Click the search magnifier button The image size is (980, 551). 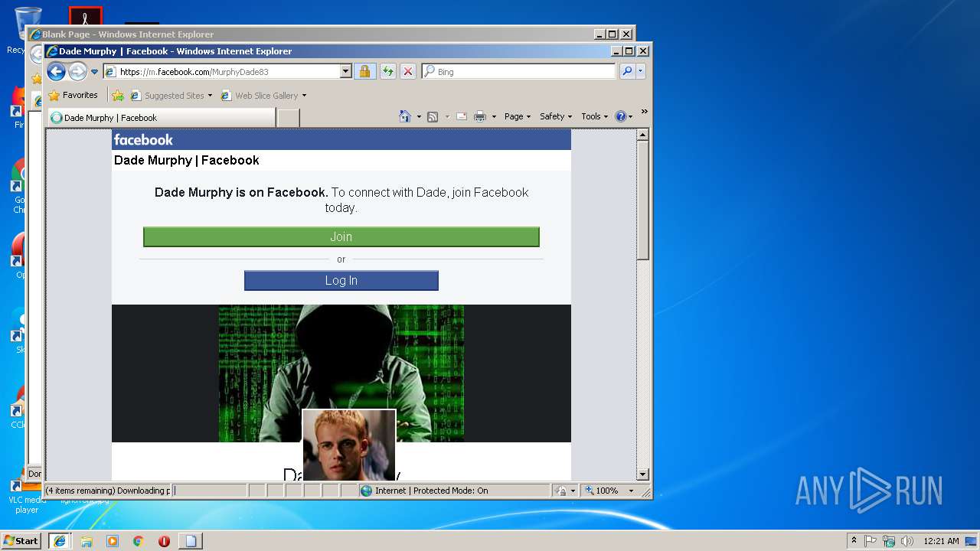(x=627, y=71)
